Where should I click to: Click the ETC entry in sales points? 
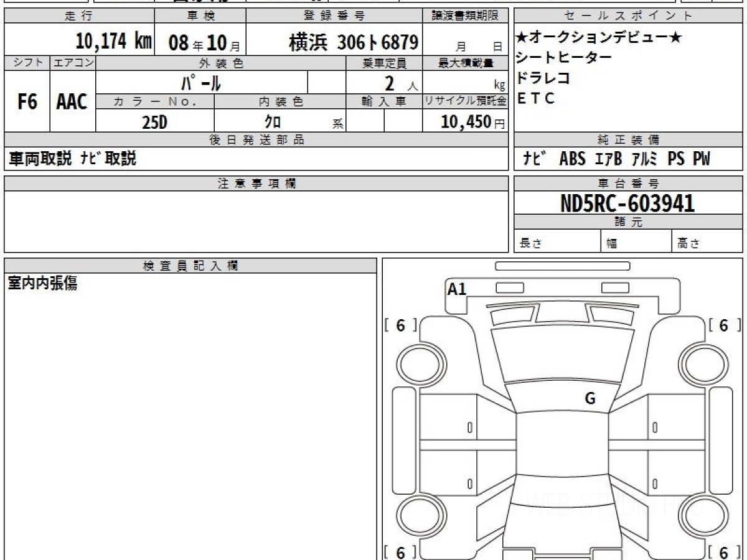click(x=535, y=98)
